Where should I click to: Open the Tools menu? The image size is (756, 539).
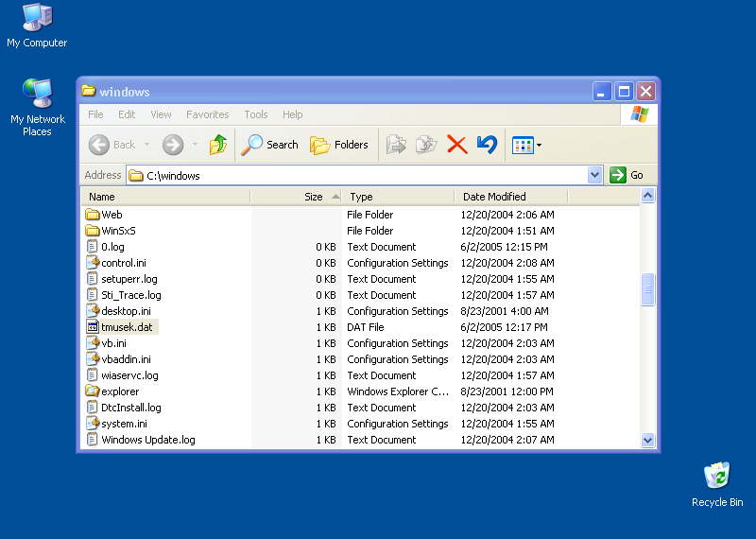tap(255, 114)
